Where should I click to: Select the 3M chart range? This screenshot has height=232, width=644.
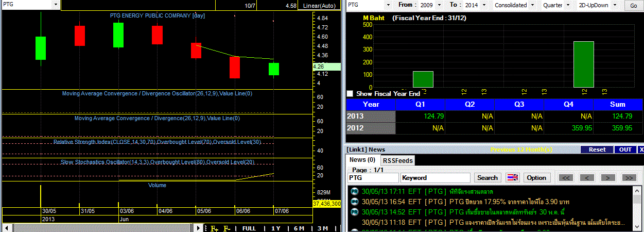coord(323,228)
